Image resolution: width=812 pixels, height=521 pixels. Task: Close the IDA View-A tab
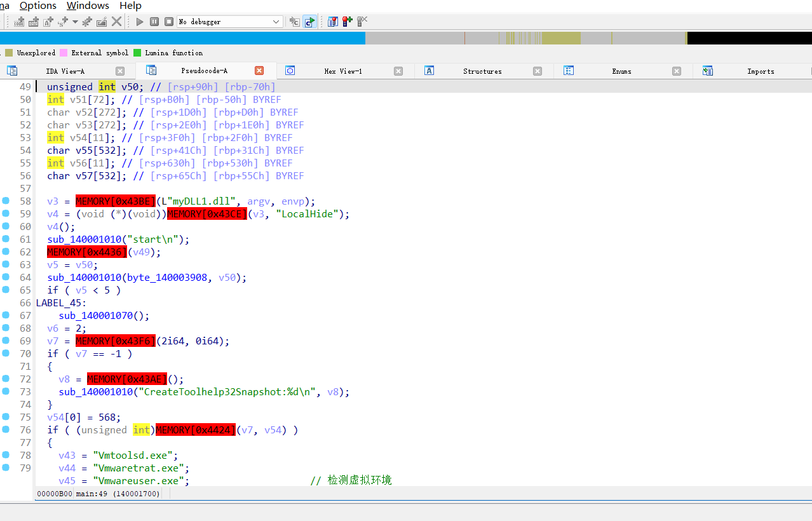point(120,71)
